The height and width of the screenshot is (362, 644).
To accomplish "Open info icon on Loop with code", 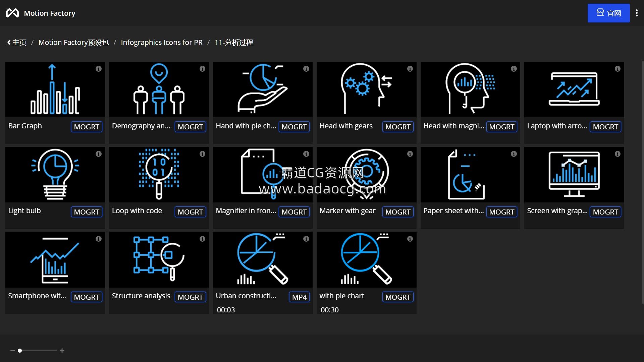I will pos(202,154).
